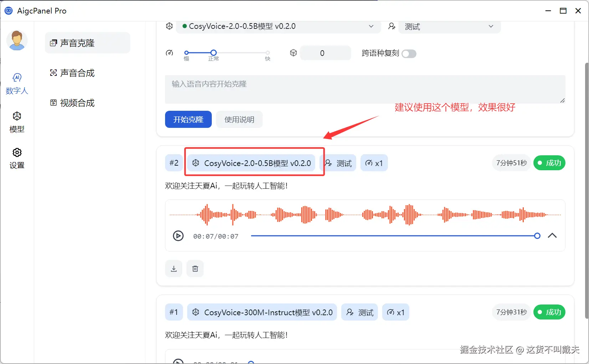Click the 成功 status badge of record #2
Viewport: 589px width, 364px height.
pyautogui.click(x=549, y=163)
